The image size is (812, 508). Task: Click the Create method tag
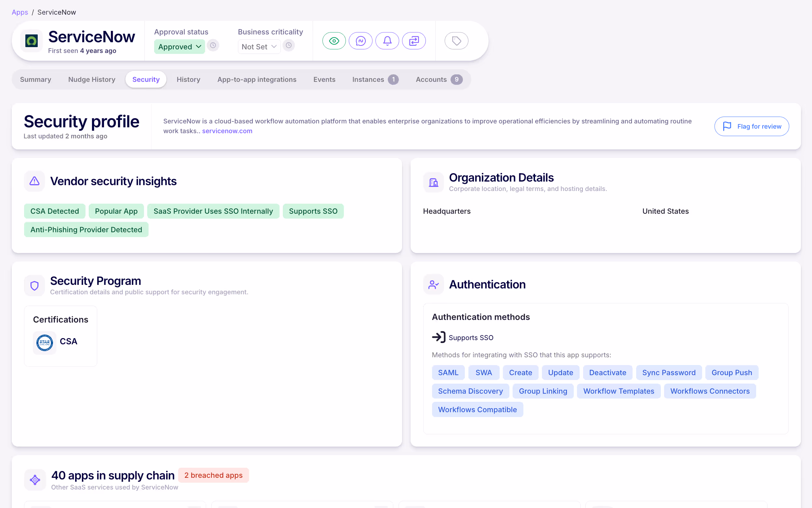(x=520, y=373)
